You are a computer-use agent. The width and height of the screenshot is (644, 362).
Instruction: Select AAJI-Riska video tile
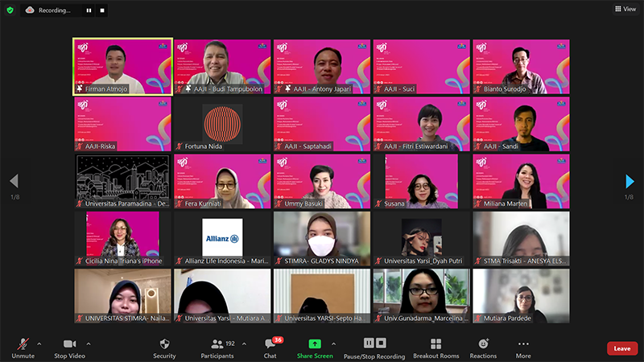click(x=122, y=124)
